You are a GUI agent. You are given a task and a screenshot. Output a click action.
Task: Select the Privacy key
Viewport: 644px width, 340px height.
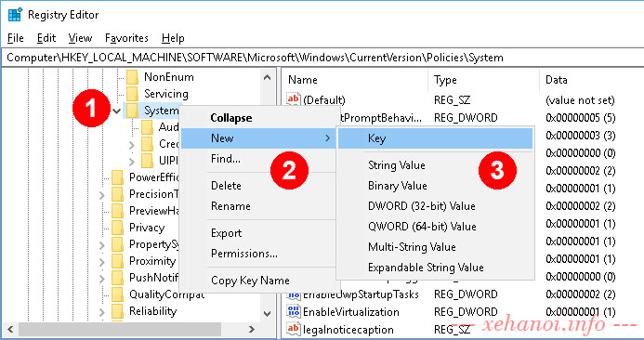tap(147, 228)
